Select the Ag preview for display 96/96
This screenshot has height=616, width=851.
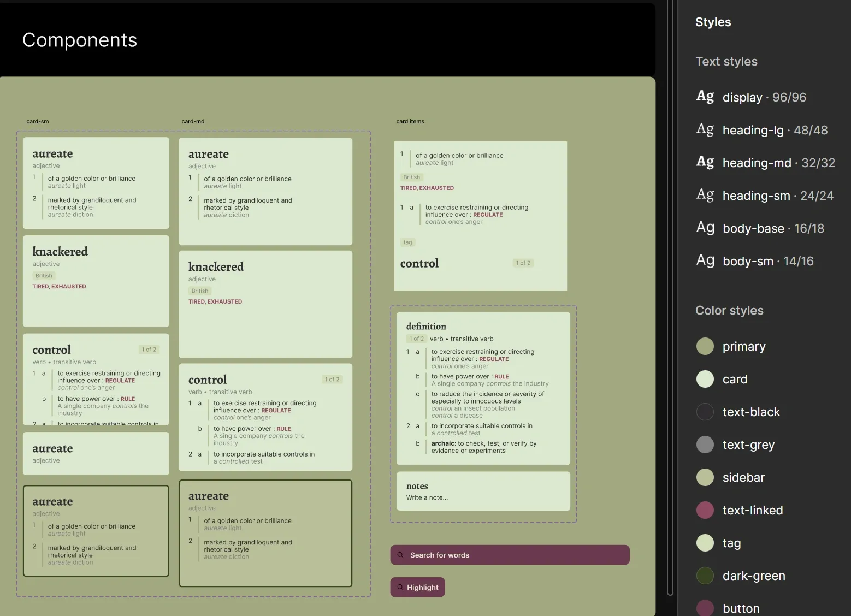[x=705, y=97]
